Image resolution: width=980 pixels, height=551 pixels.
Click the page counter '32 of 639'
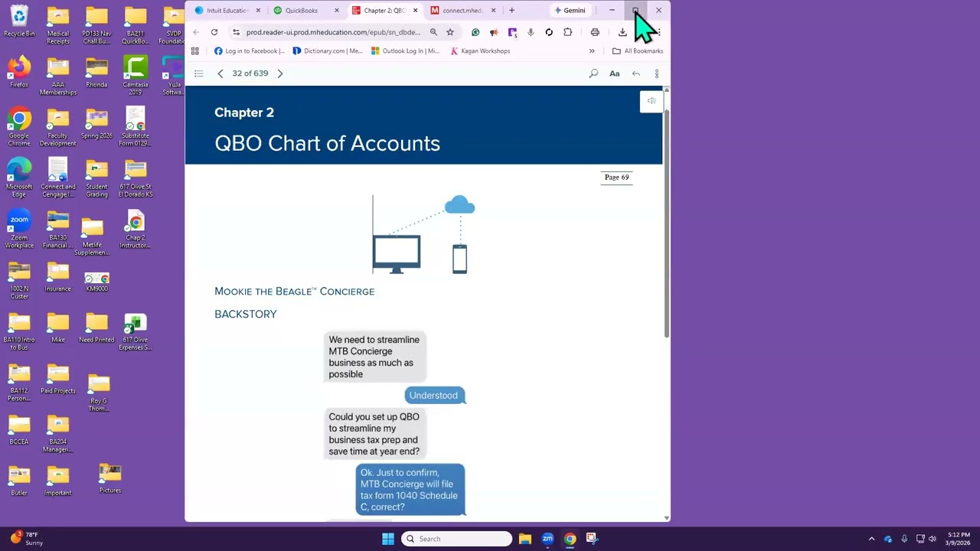pyautogui.click(x=250, y=73)
